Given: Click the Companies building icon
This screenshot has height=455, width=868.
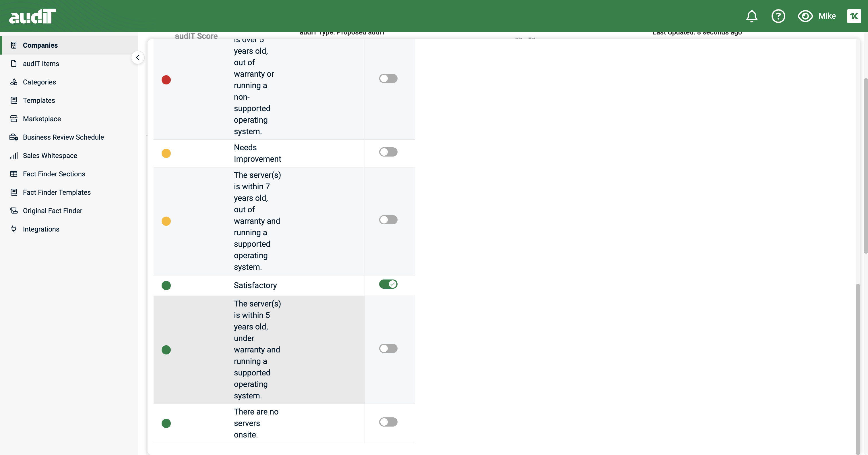Looking at the screenshot, I should click(x=14, y=45).
